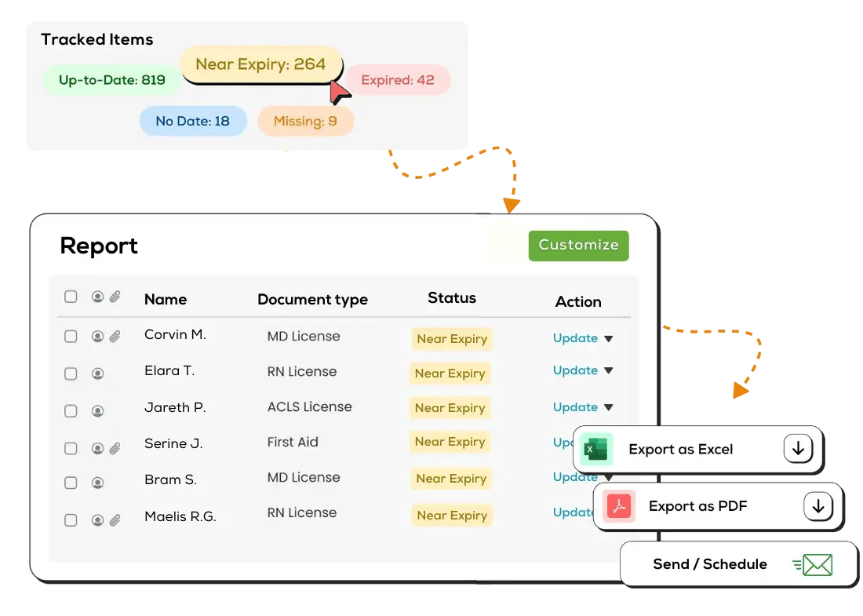Select the checkbox for Serine J.
The width and height of the screenshot is (863, 616).
click(71, 448)
